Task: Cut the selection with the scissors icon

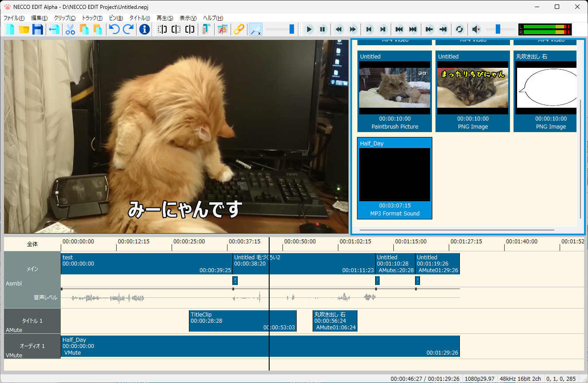Action: (70, 29)
